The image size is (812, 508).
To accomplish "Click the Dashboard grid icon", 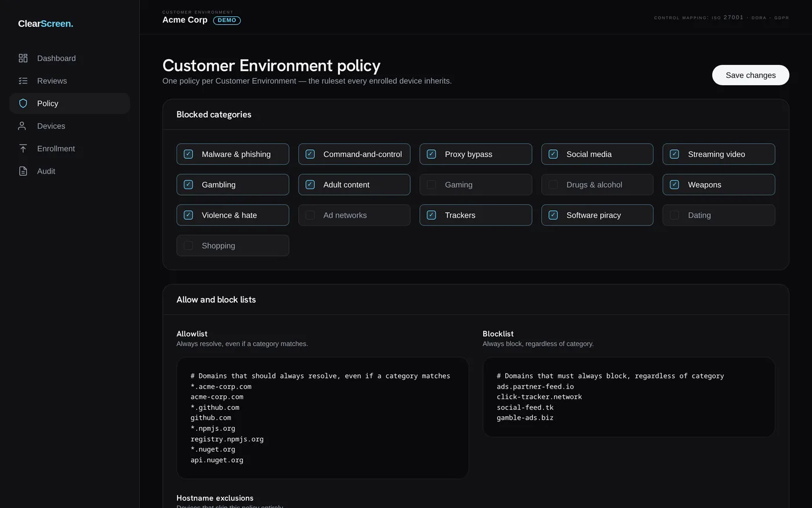I will click(x=23, y=58).
